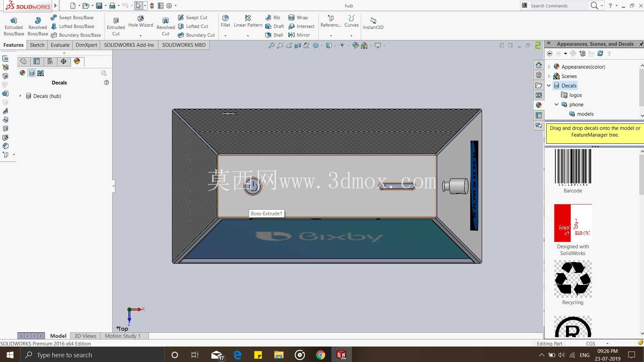Activate the Revolved Boss/Base tool
This screenshot has height=362, width=644.
(38, 27)
